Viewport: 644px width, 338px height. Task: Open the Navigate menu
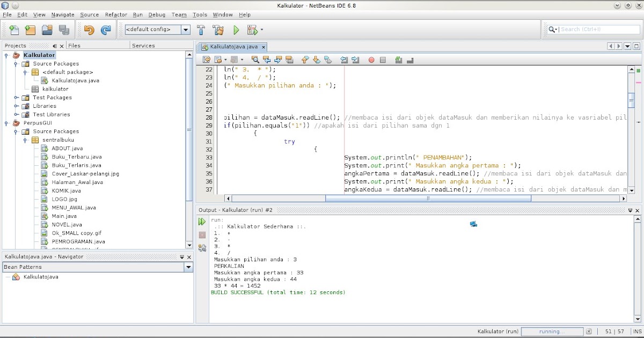point(63,14)
